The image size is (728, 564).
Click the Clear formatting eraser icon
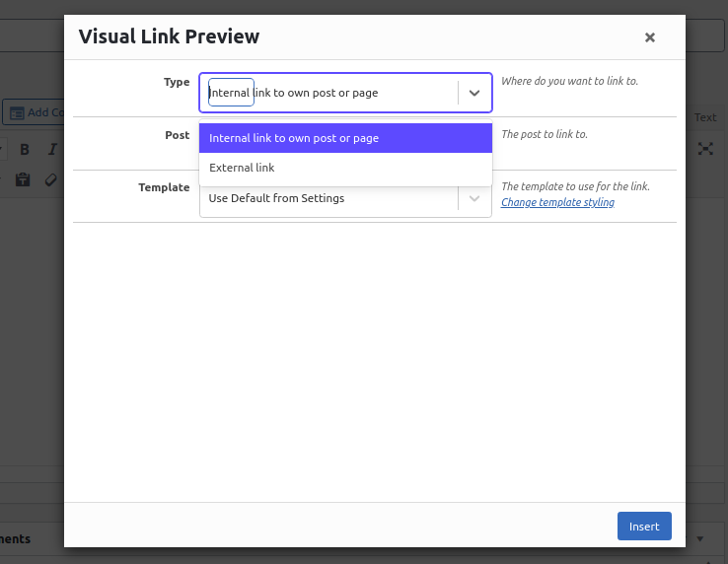pos(51,179)
